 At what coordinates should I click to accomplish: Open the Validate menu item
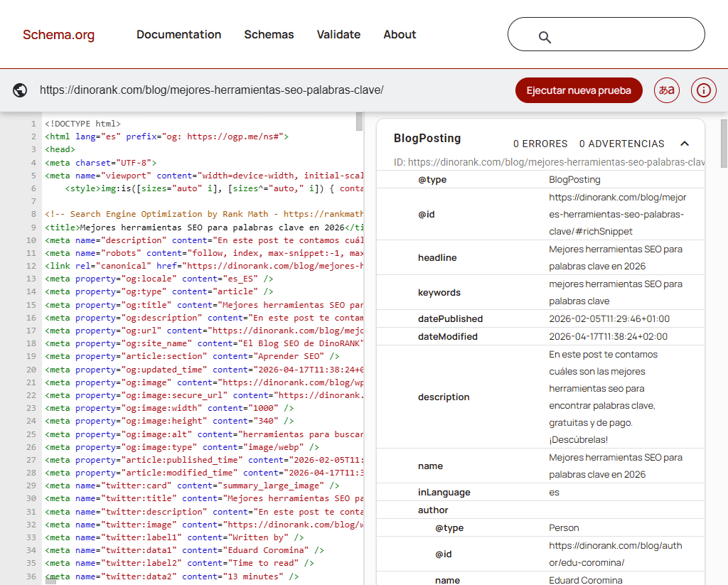(x=338, y=35)
